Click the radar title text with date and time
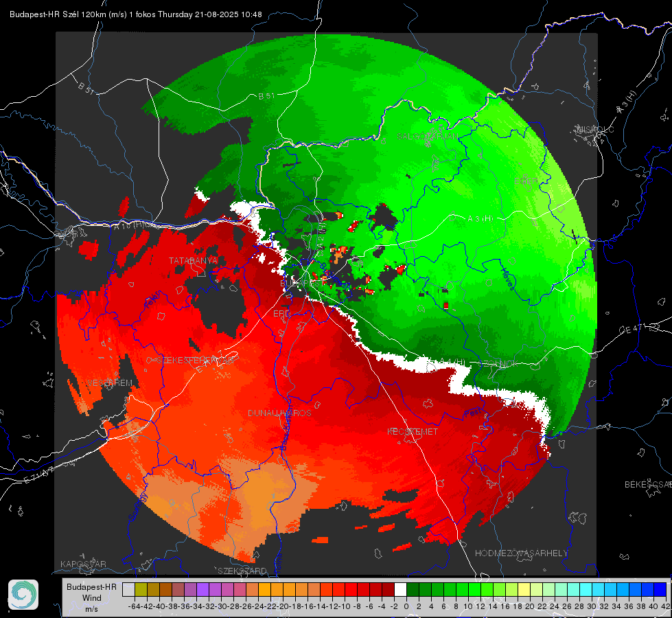Screen dimensions: 672x618 tap(136, 14)
